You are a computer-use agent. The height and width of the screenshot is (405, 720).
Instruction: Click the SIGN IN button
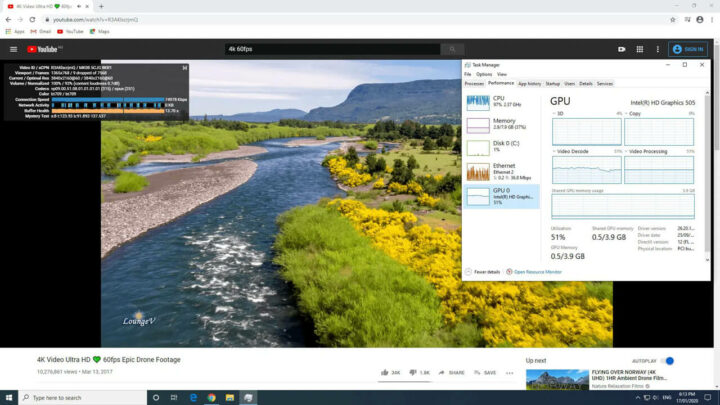(x=688, y=49)
